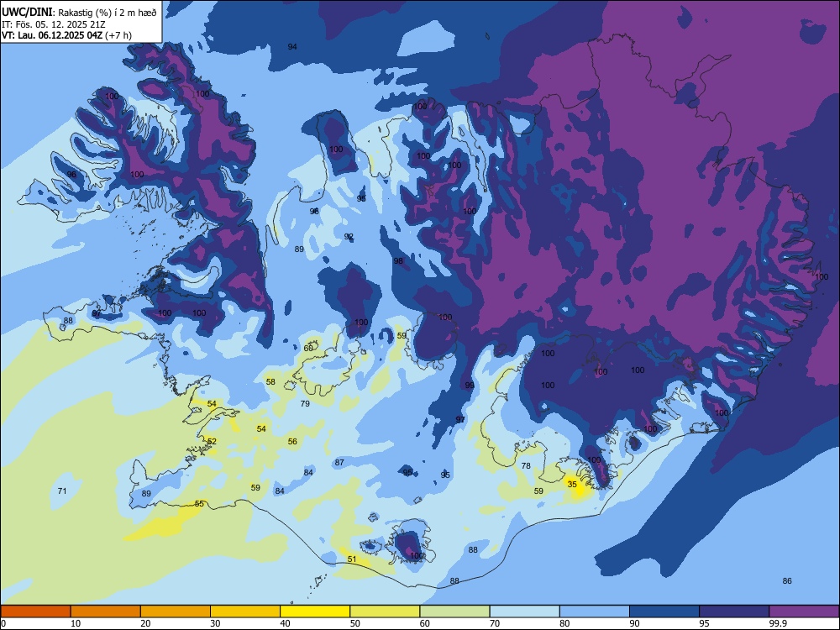The width and height of the screenshot is (840, 630).
Task: Click the '86' value over the southeast ocean
Action: (x=787, y=580)
